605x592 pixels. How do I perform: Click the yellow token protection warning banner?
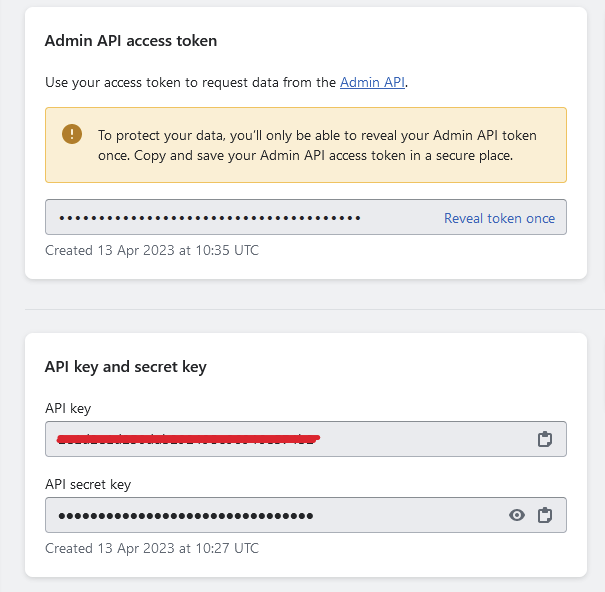click(306, 145)
